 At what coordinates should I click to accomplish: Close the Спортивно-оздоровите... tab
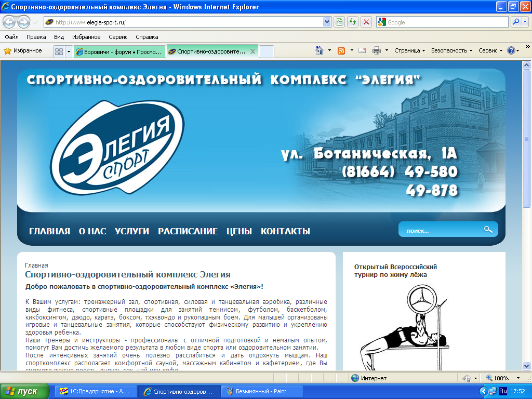pos(253,51)
